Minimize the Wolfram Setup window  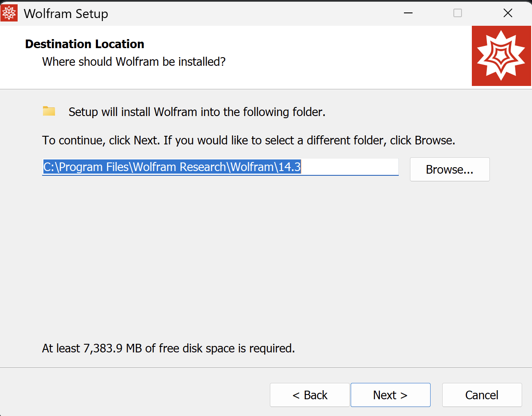tap(408, 13)
